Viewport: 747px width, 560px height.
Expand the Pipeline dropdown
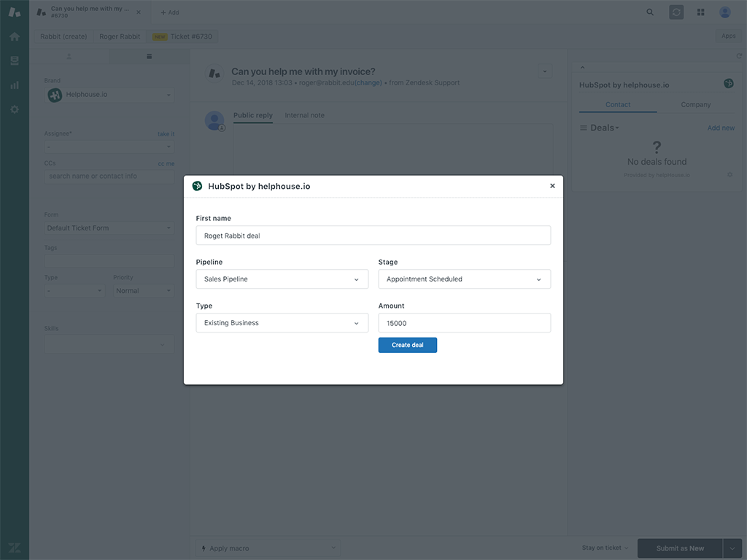click(282, 279)
